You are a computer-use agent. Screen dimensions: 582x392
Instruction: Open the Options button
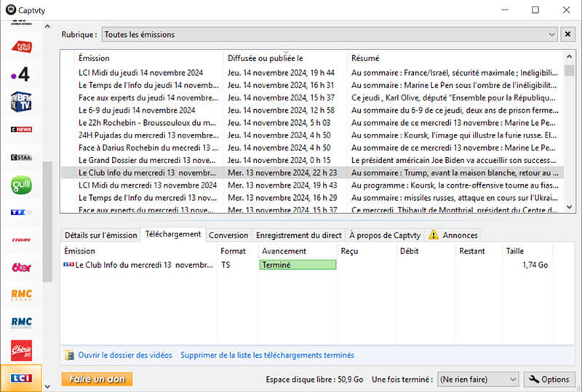click(549, 379)
